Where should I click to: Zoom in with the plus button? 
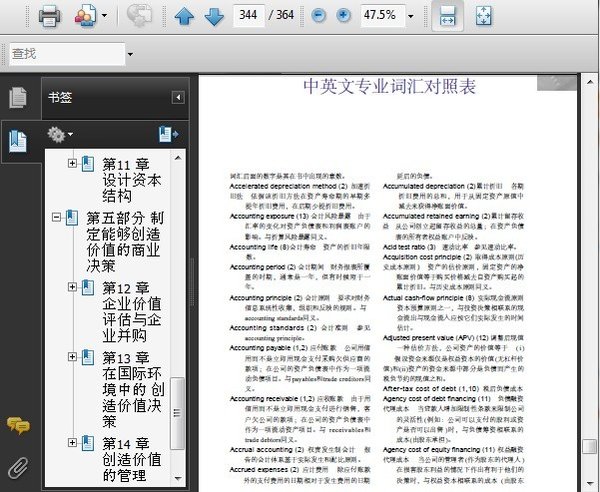pos(343,15)
